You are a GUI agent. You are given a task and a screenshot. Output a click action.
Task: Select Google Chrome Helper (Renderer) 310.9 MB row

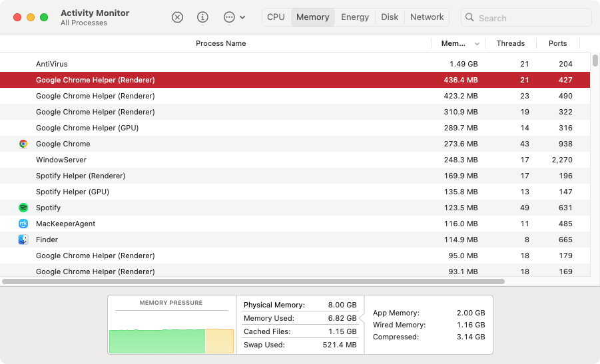click(x=294, y=112)
